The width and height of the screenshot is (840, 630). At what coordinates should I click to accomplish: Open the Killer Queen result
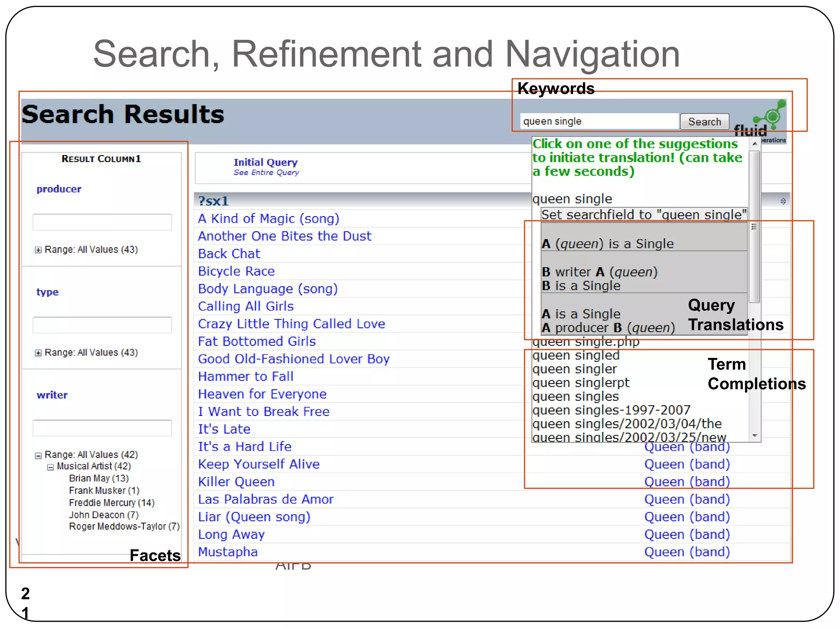tap(236, 482)
